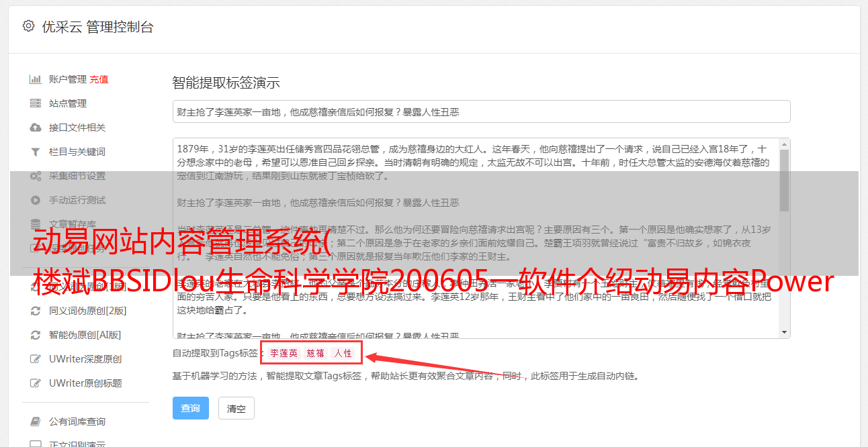Click the gear icon beside 优采云 管理控制台
This screenshot has height=447, width=868.
[28, 26]
